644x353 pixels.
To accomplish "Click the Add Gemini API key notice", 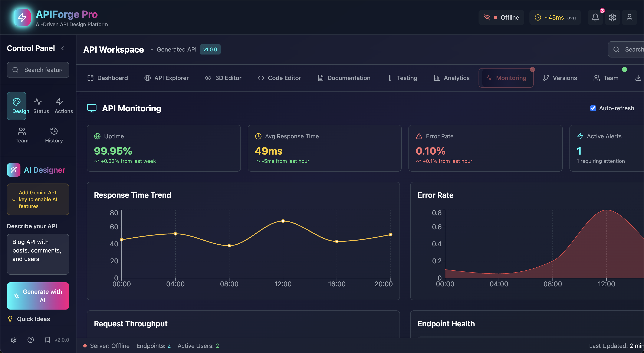I will 38,199.
